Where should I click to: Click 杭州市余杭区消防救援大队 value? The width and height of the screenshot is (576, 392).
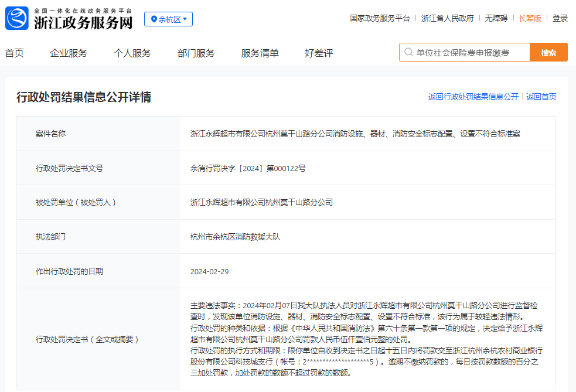tap(235, 237)
